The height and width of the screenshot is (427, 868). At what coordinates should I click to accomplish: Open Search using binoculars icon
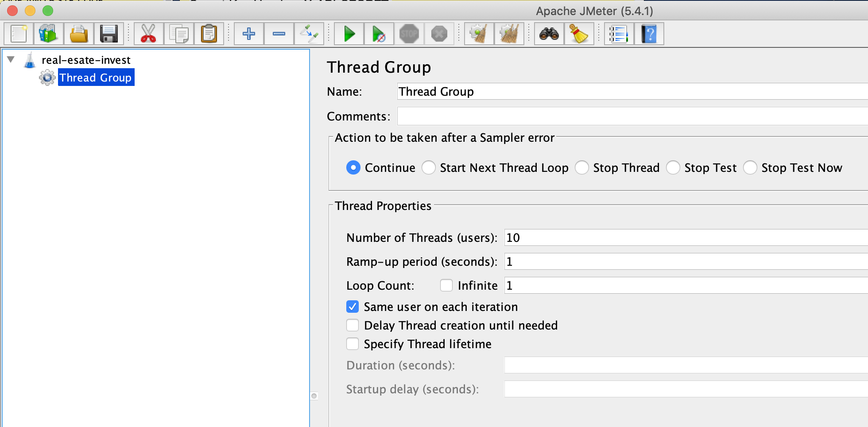[549, 34]
